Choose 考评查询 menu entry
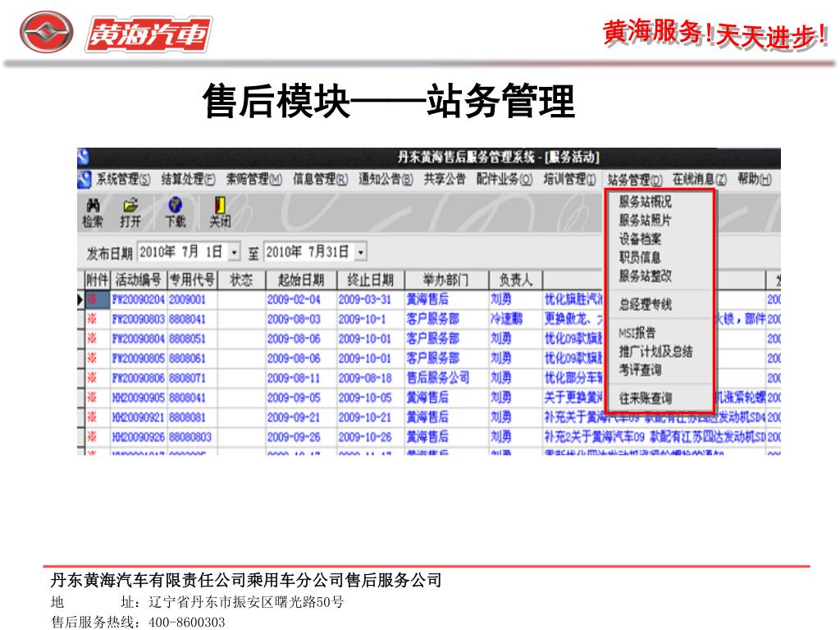This screenshot has height=630, width=840. click(x=640, y=370)
